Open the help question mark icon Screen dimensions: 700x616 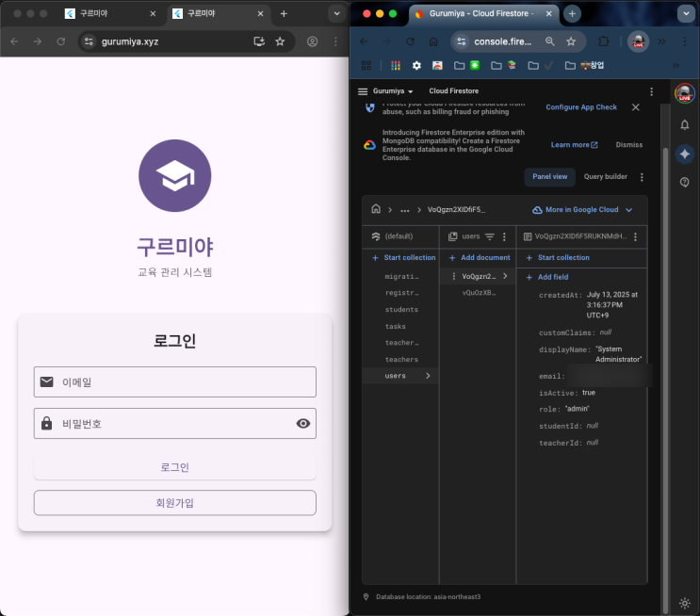pos(684,182)
